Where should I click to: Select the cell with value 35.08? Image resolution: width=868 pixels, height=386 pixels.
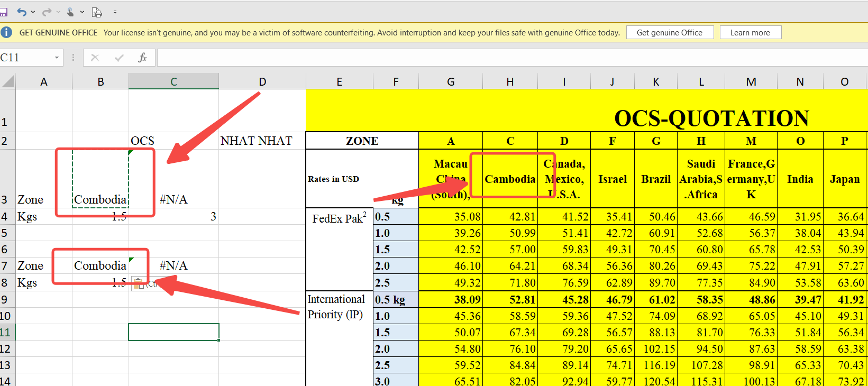[x=451, y=217]
